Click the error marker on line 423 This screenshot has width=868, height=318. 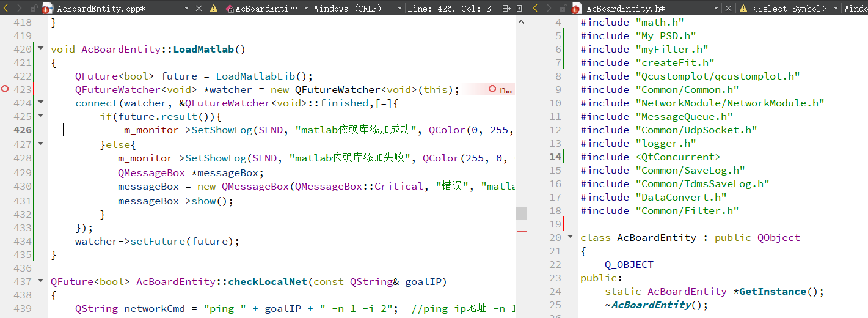5,89
